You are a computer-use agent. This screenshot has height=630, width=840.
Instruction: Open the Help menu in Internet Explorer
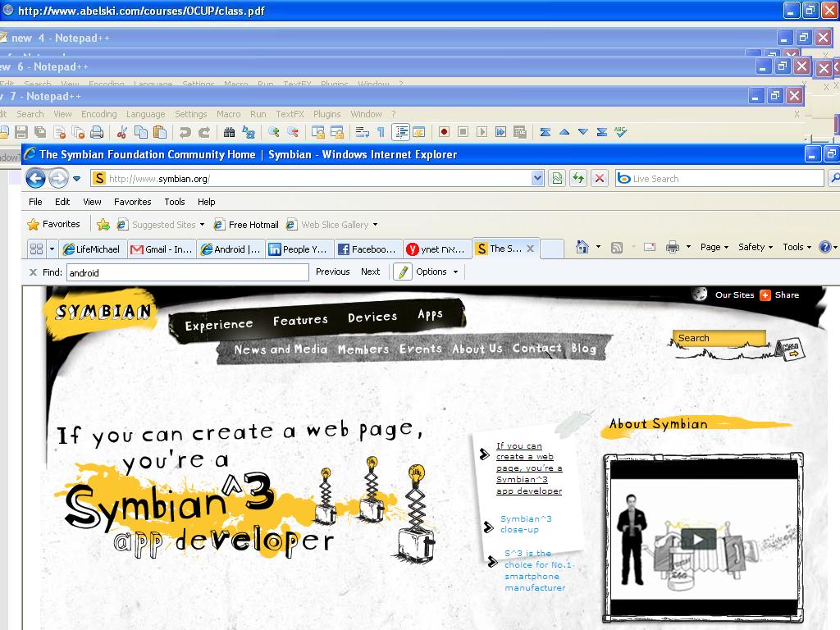tap(206, 202)
